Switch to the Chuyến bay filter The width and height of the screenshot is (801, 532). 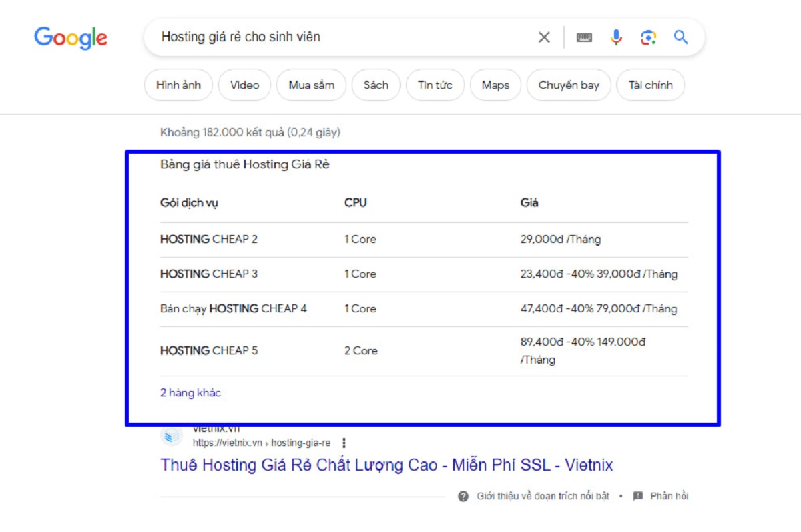569,85
